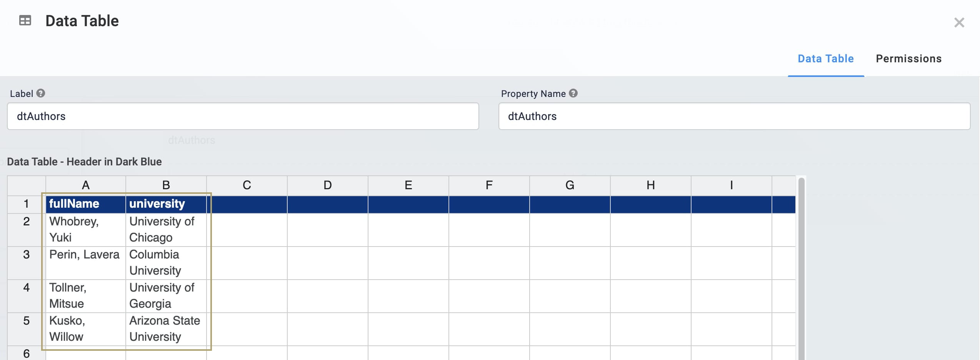Image resolution: width=980 pixels, height=360 pixels.
Task: Select the 'Columbia University' cell
Action: tap(166, 263)
